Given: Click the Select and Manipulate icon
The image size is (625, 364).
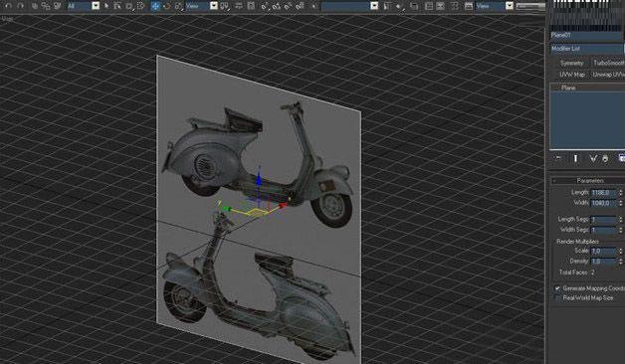Looking at the screenshot, I should coord(239,6).
